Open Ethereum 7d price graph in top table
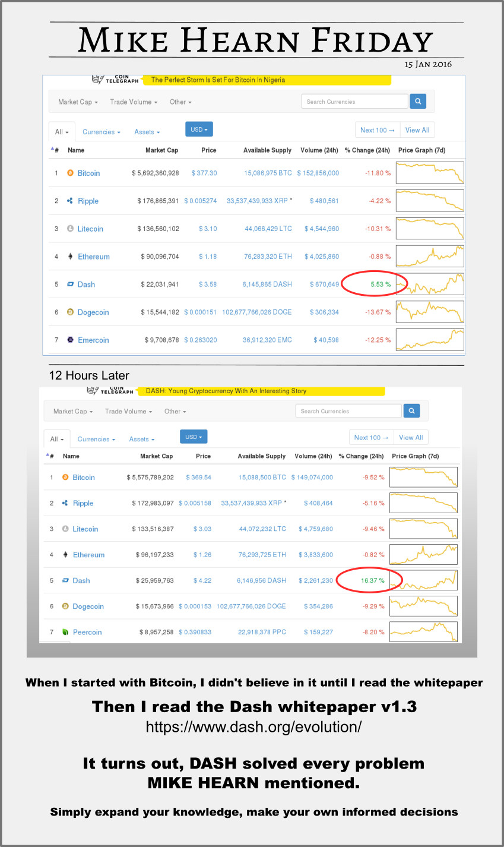This screenshot has width=504, height=847. [x=430, y=257]
